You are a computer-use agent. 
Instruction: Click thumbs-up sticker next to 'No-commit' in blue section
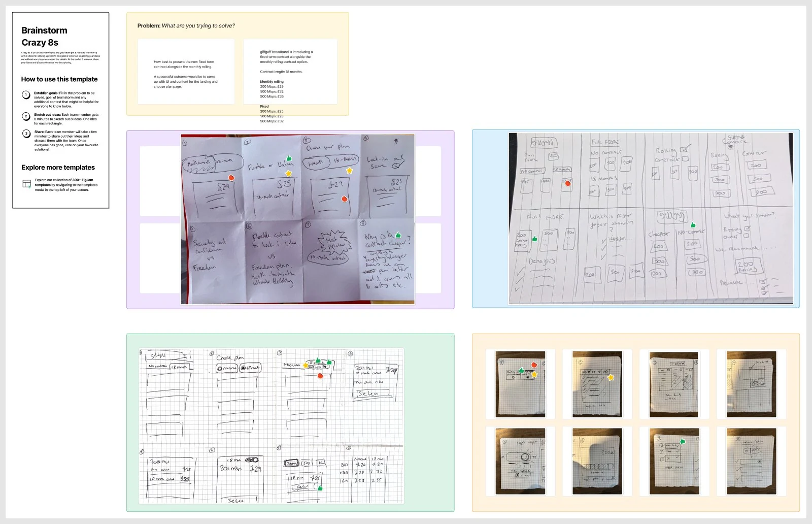click(693, 225)
